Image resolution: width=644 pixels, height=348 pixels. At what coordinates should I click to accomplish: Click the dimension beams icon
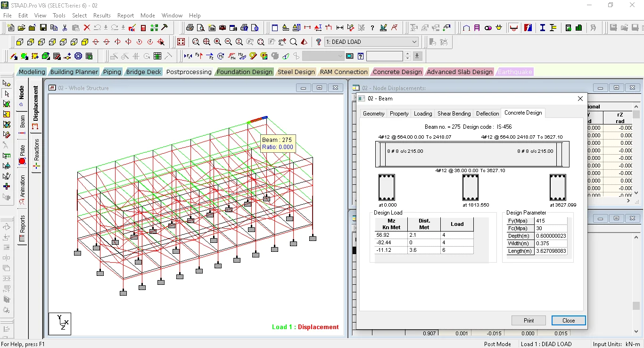[339, 28]
